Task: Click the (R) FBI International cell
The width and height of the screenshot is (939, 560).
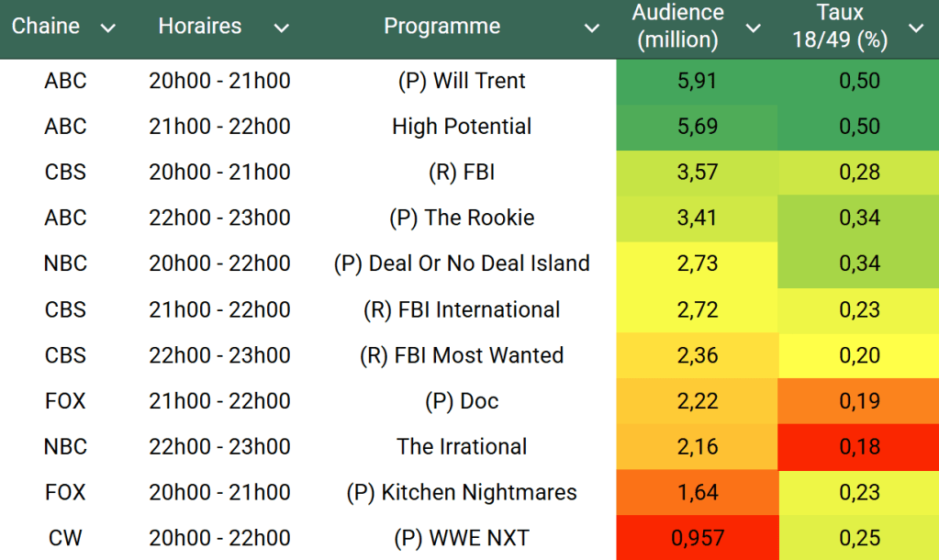Action: [x=462, y=309]
